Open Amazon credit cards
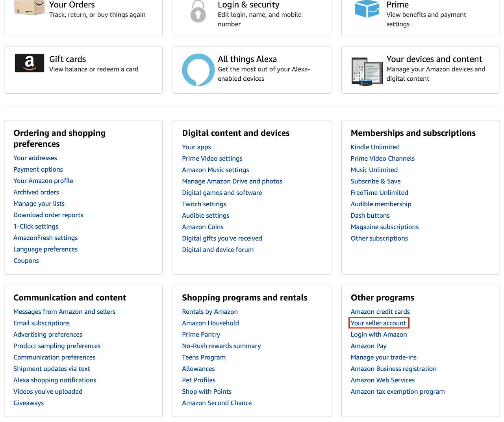Image resolution: width=504 pixels, height=422 pixels. pyautogui.click(x=380, y=311)
